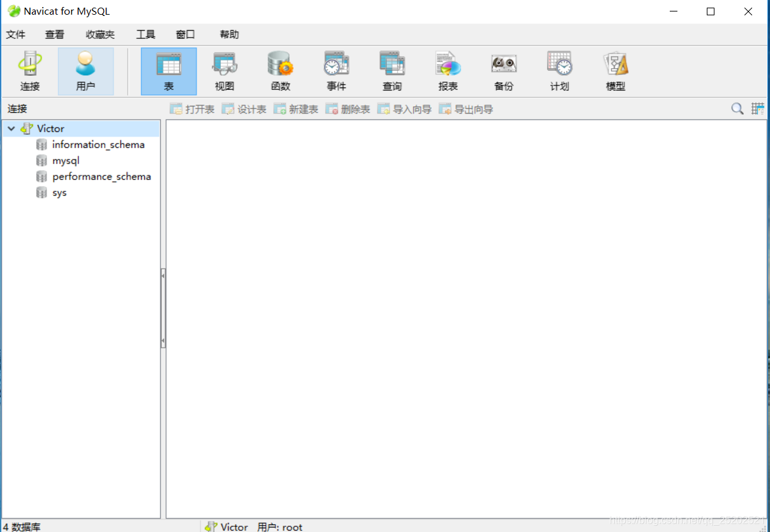Viewport: 770px width, 532px height.
Task: Open the 帮助 (Help) menu
Action: pos(229,34)
